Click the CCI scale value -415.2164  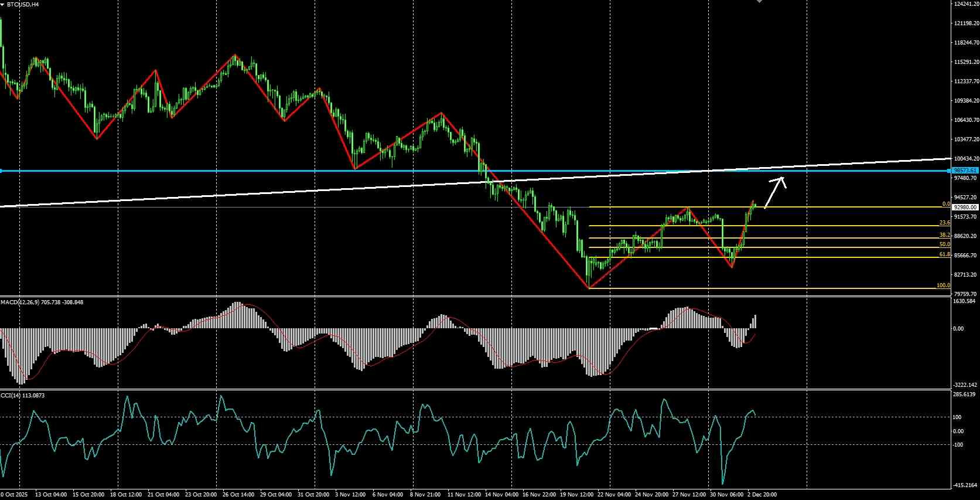[965, 485]
